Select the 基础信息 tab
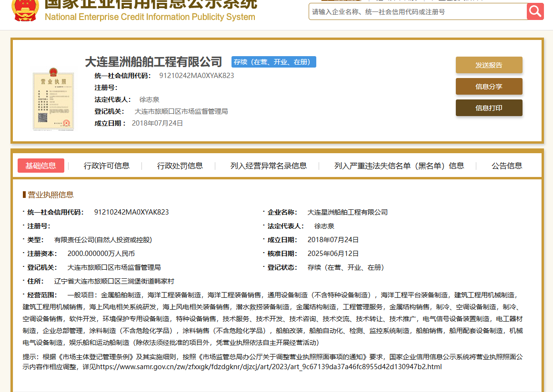 [x=41, y=166]
